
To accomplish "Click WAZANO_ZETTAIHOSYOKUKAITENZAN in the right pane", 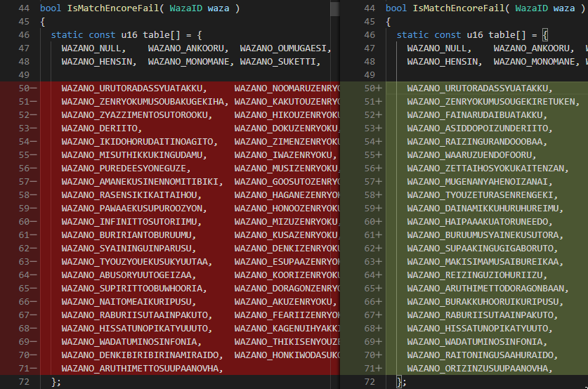I will tap(486, 169).
